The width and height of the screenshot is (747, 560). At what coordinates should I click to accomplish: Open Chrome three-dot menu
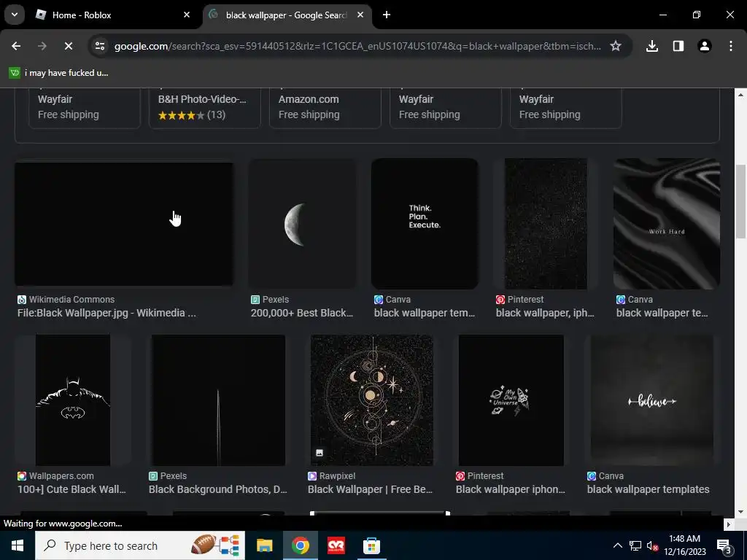[731, 46]
